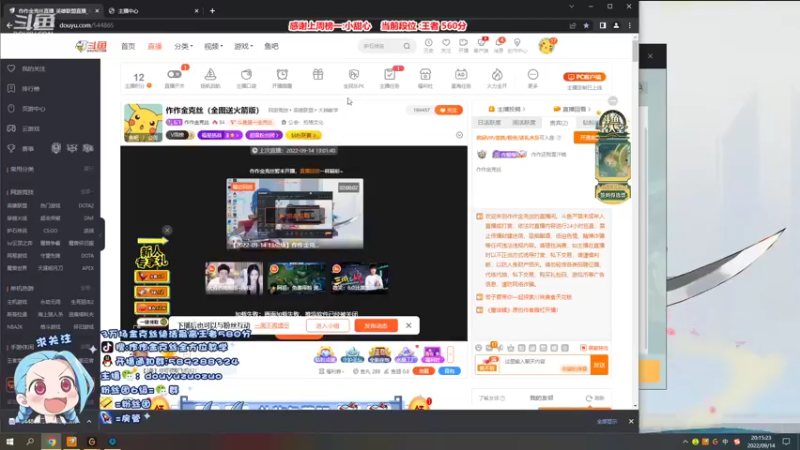The width and height of the screenshot is (800, 450).
Task: Go to 首页 in top navigation
Action: coord(128,46)
